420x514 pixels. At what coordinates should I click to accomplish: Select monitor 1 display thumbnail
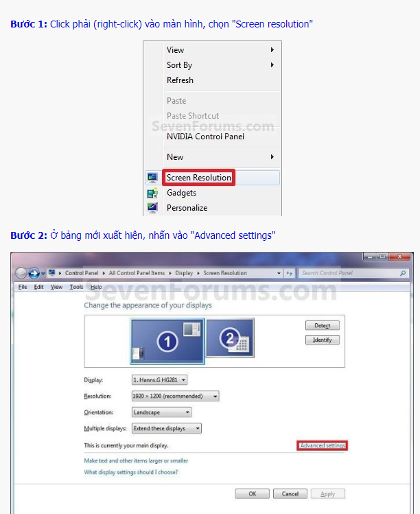click(x=167, y=341)
